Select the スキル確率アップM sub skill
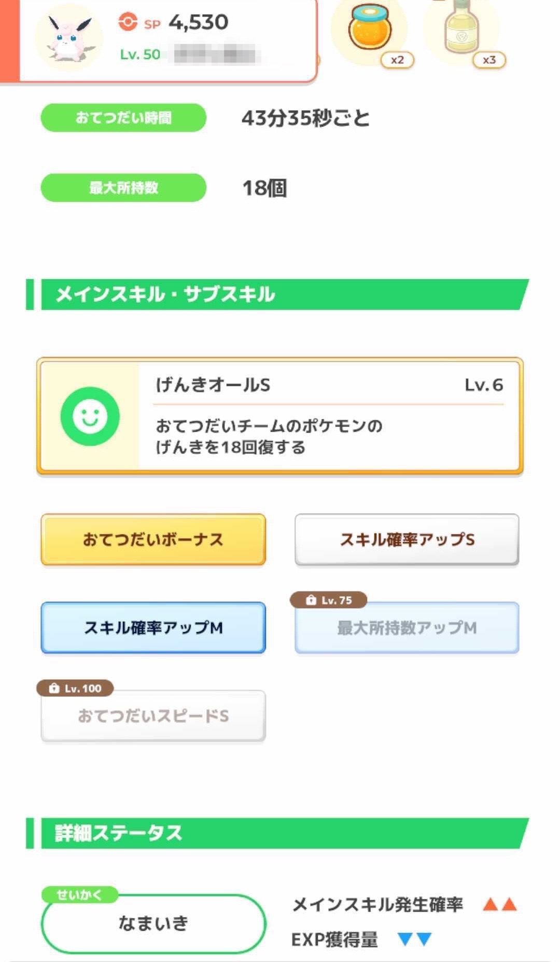Image resolution: width=560 pixels, height=962 pixels. tap(153, 628)
